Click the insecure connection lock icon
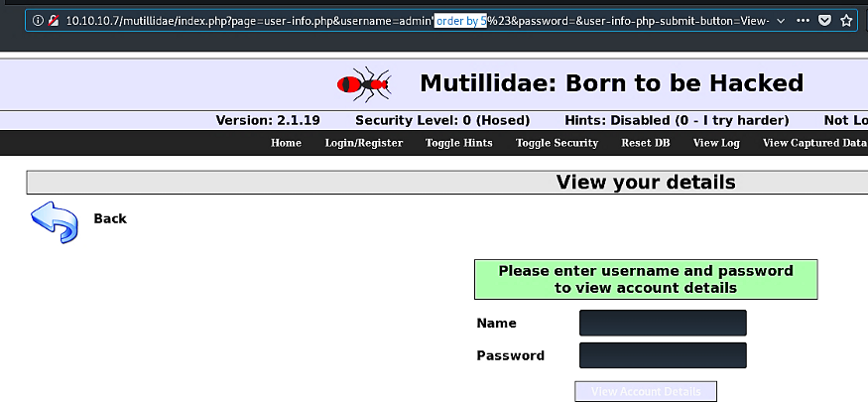Screen dimensions: 868x404 click(54, 21)
